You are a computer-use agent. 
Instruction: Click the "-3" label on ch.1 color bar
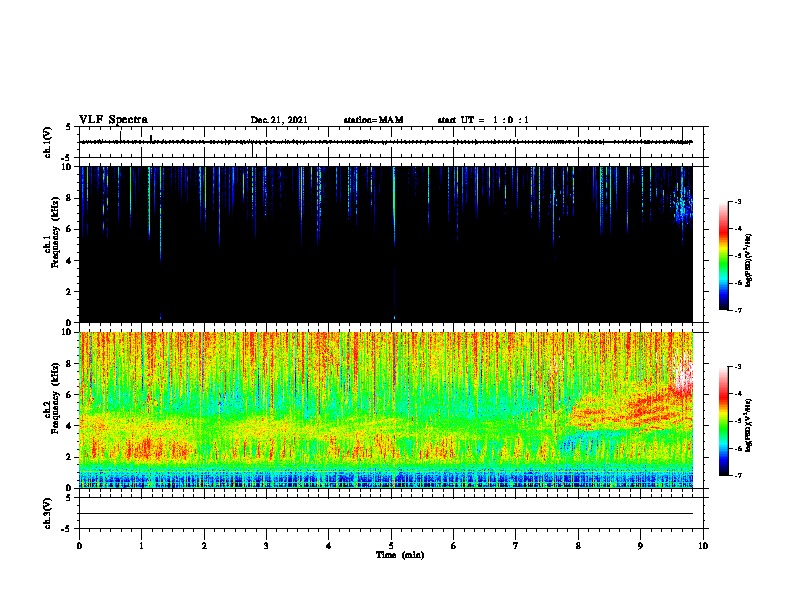click(x=737, y=201)
